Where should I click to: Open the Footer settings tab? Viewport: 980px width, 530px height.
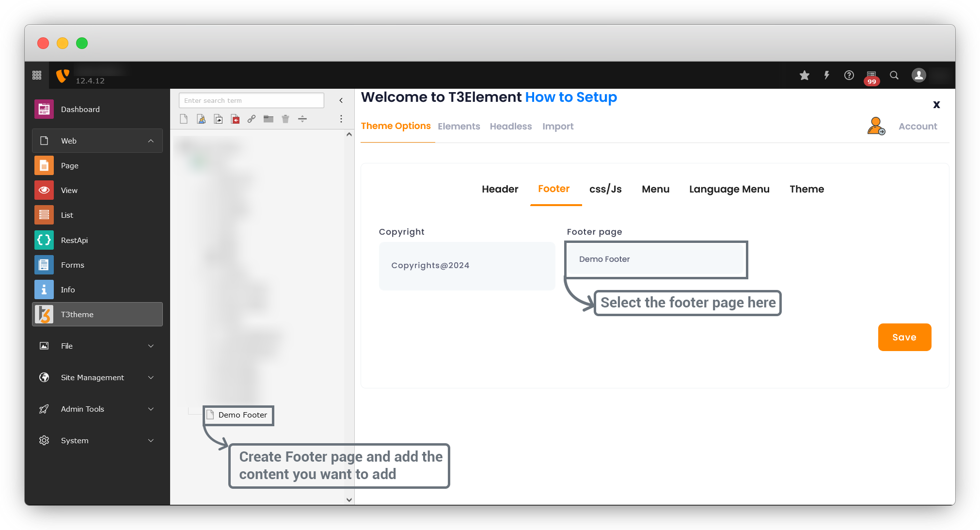553,189
